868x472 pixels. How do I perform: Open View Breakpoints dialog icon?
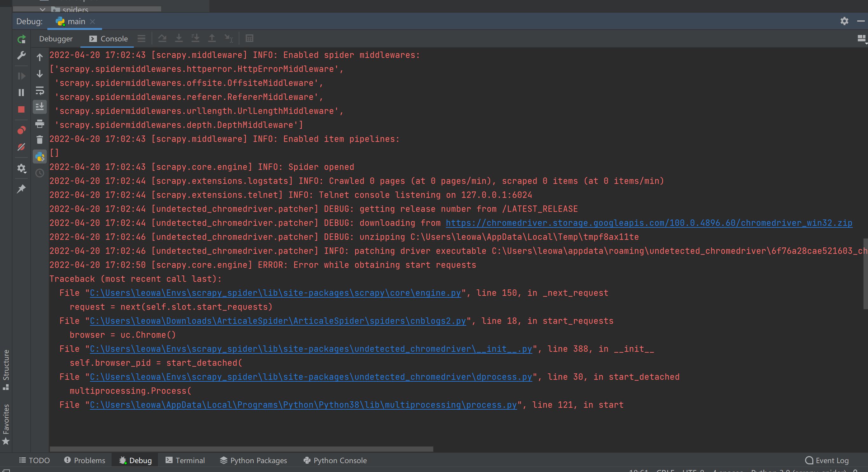[x=21, y=130]
